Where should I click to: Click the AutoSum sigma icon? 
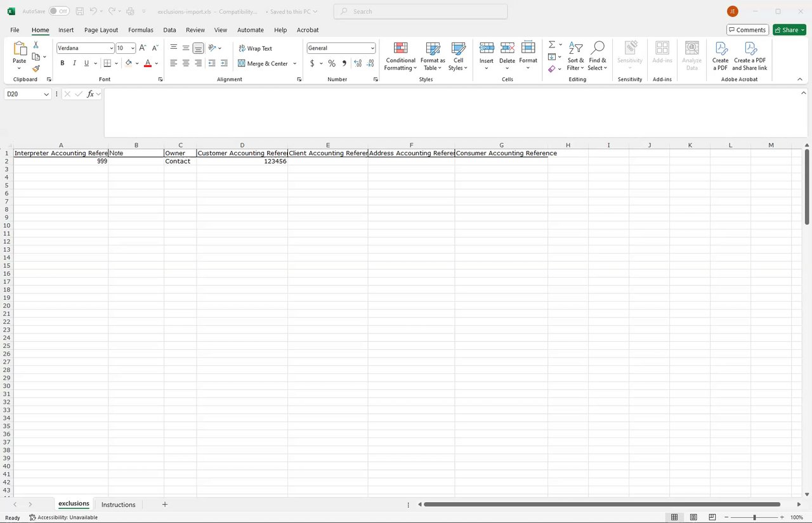552,44
